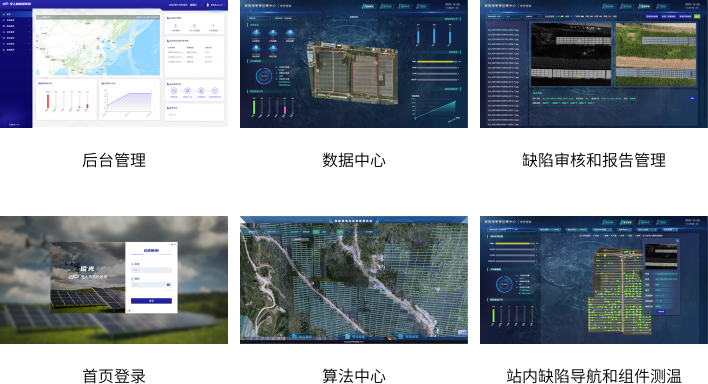Click the circled X workflow icon in 后台管理
The width and height of the screenshot is (708, 384).
pyautogui.click(x=187, y=91)
